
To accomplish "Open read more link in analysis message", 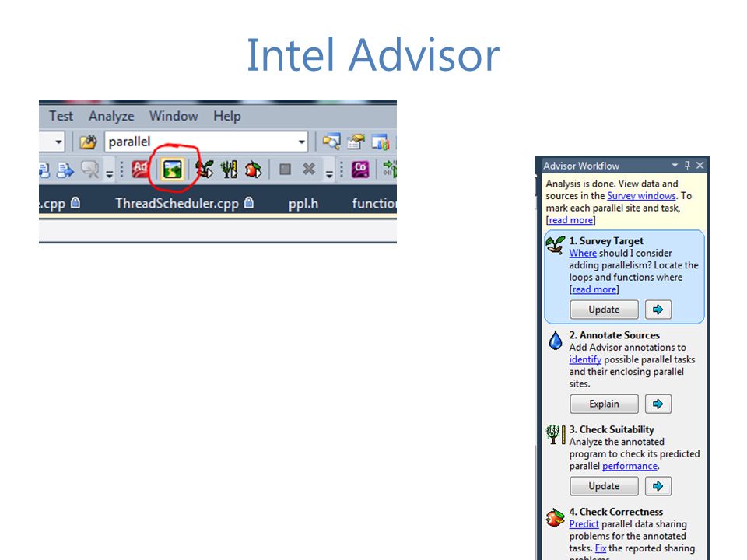I will tap(570, 220).
